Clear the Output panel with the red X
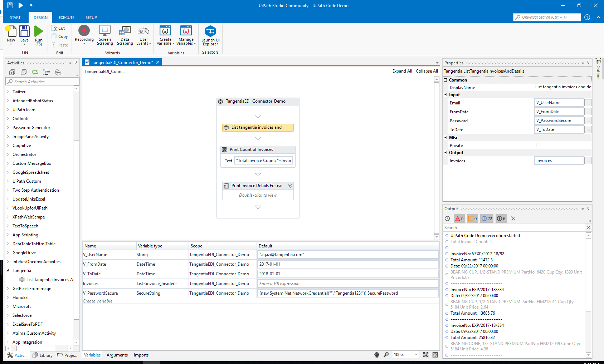Screen dimensions: 604x364 tap(513, 218)
